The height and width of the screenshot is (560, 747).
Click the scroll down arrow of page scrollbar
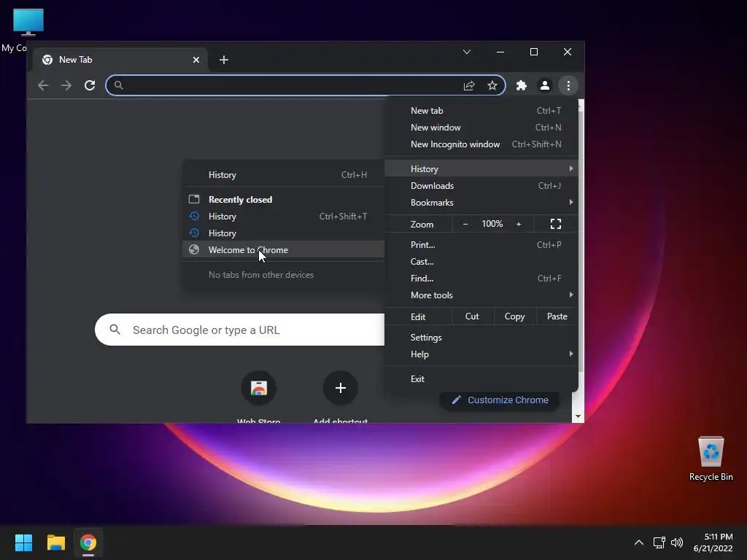(x=578, y=416)
